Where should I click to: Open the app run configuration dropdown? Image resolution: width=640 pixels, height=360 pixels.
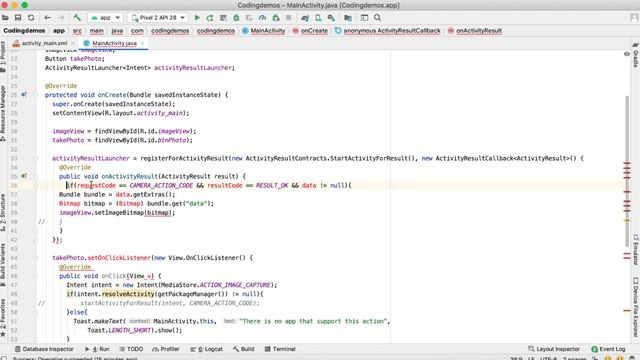106,18
